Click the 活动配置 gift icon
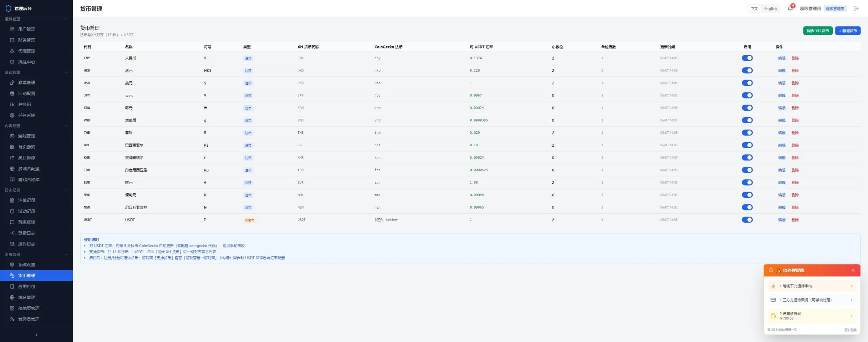The image size is (868, 342). coord(12,93)
